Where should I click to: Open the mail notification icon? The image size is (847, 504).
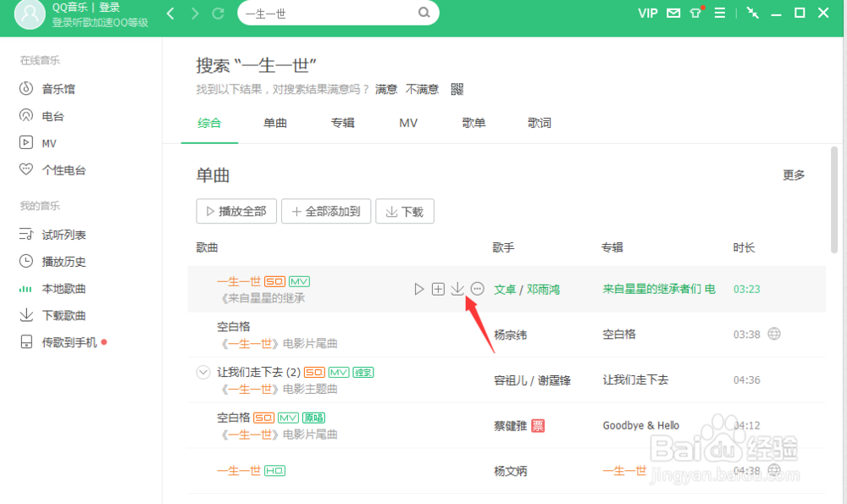pyautogui.click(x=673, y=13)
